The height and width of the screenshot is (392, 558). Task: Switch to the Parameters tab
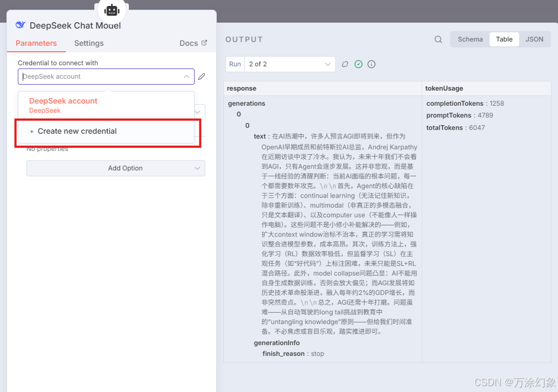click(x=36, y=43)
